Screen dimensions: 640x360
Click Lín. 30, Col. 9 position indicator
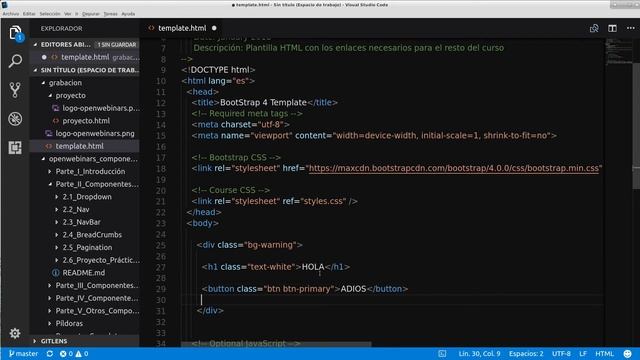(x=479, y=353)
